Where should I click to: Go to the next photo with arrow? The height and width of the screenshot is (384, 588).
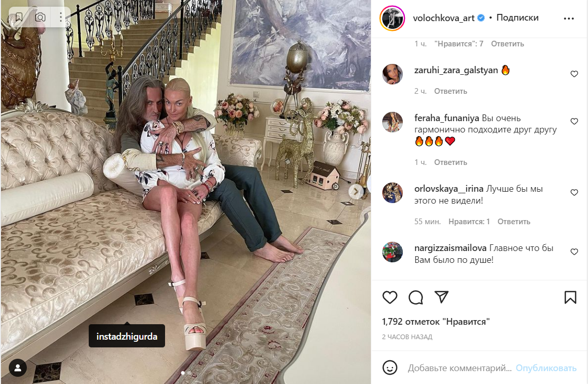355,191
